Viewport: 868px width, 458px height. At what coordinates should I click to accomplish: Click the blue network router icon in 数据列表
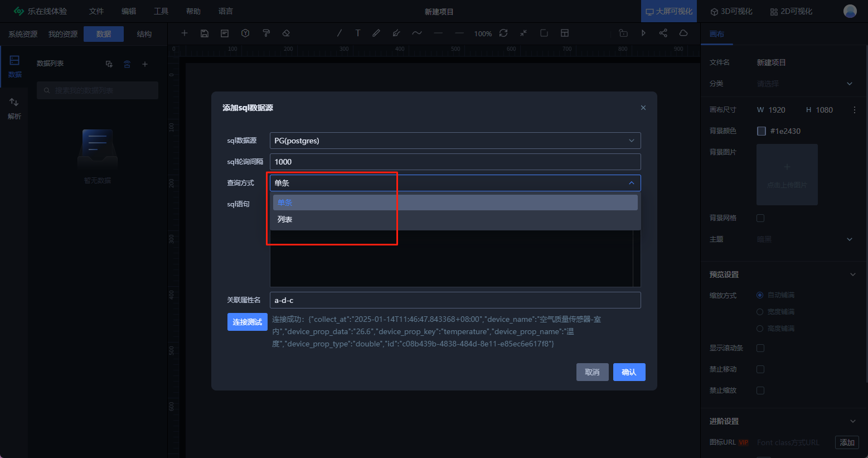(127, 64)
